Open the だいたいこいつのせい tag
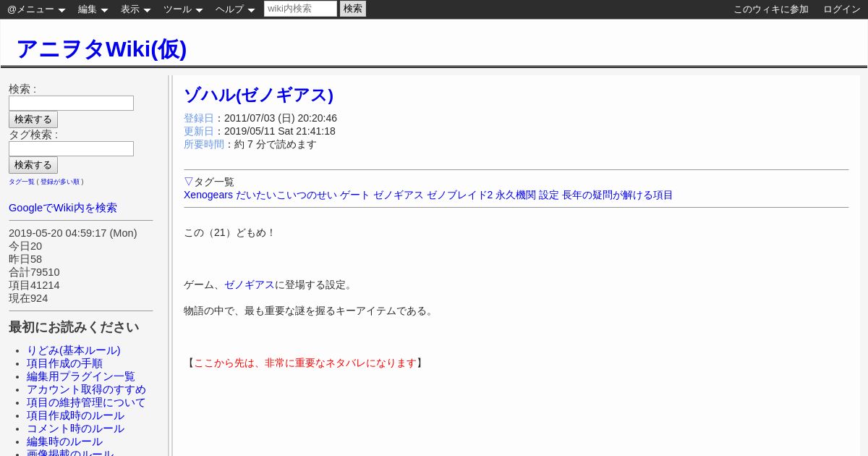Viewport: 868px width, 456px height. [x=286, y=195]
